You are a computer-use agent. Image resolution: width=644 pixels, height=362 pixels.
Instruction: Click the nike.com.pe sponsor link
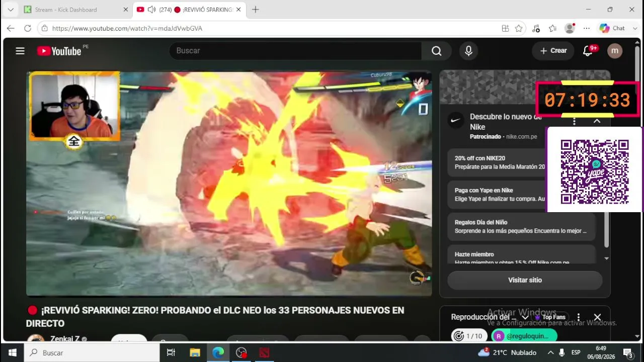(x=521, y=137)
